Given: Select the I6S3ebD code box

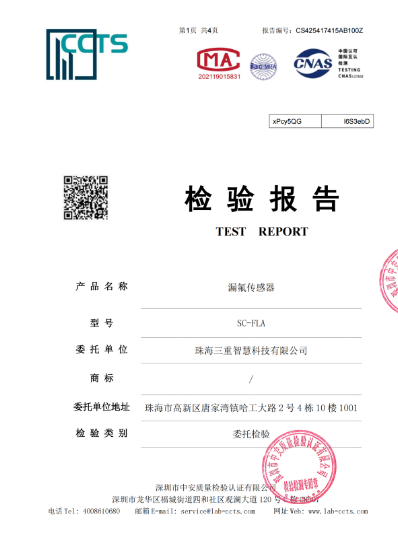Looking at the screenshot, I should pos(347,121).
